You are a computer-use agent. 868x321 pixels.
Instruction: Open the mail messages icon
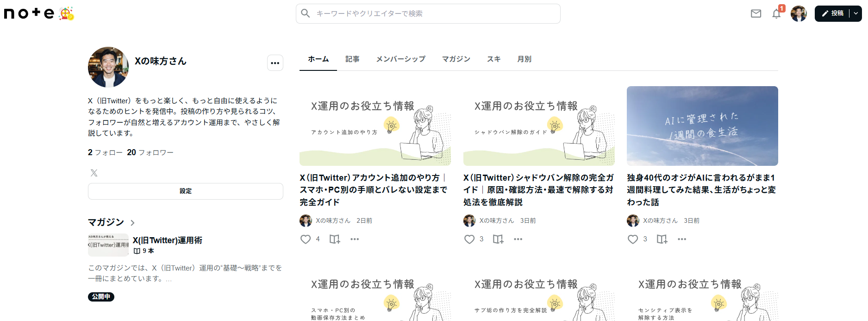tap(756, 14)
